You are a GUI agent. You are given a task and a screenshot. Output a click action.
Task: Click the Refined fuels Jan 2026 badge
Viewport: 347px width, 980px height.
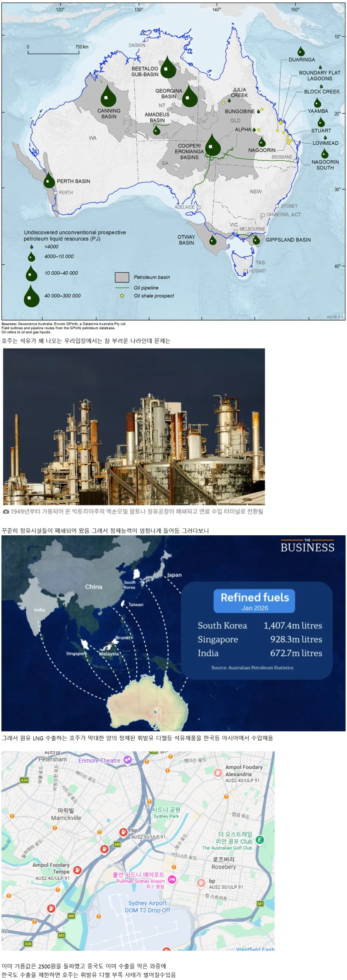(x=254, y=601)
